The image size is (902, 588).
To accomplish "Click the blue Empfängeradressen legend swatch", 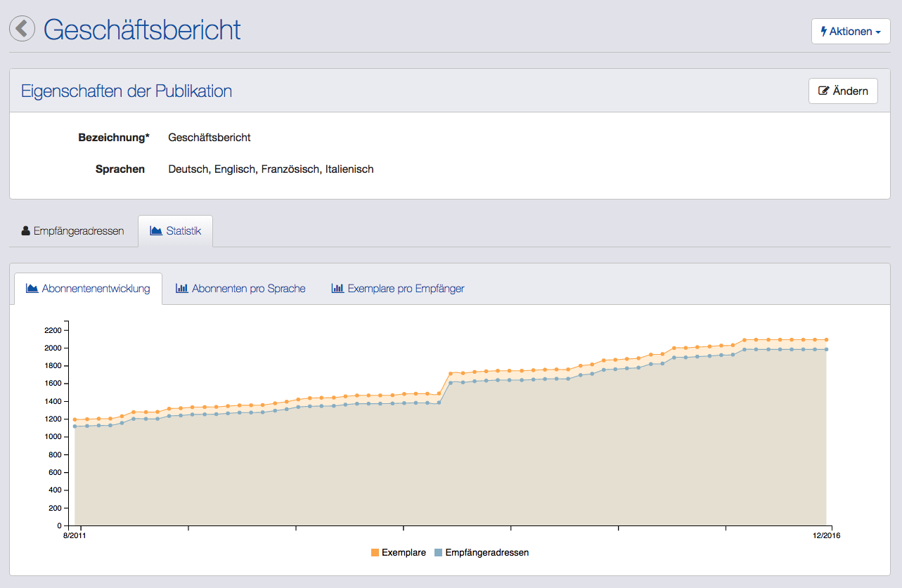I will tap(439, 553).
